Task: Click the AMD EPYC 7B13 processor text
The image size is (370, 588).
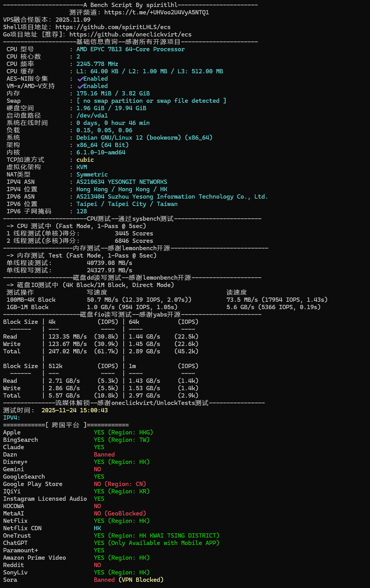Action: click(130, 49)
